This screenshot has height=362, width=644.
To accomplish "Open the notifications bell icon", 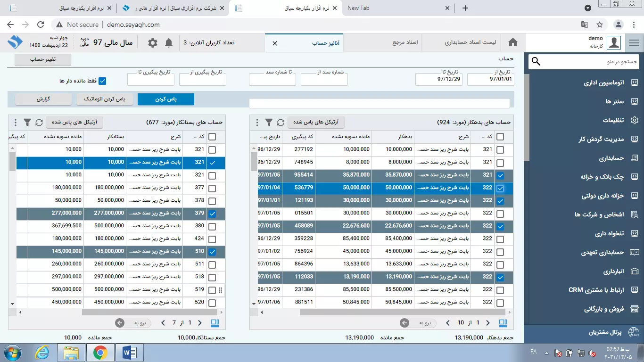I will click(169, 43).
